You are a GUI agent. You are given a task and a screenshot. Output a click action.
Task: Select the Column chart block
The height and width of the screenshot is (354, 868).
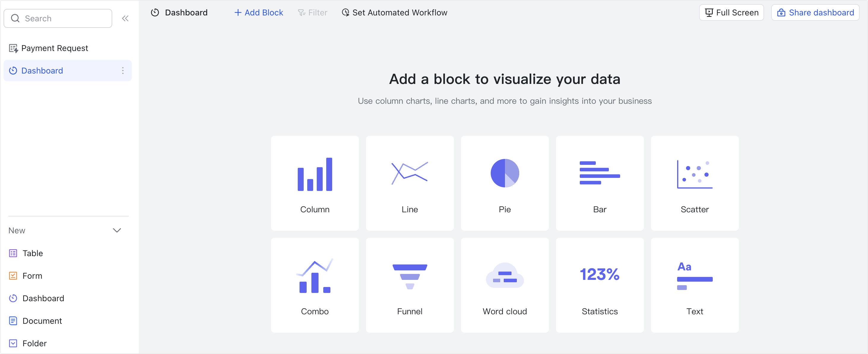pos(315,184)
